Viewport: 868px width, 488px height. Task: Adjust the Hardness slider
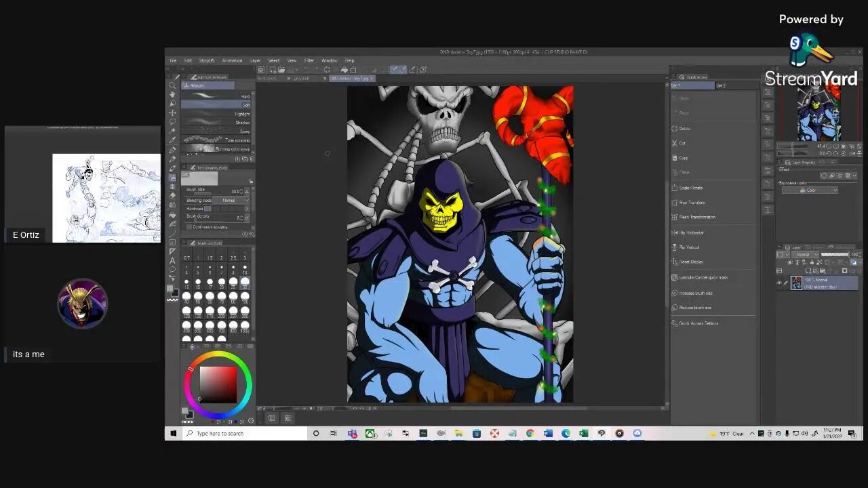click(x=224, y=209)
